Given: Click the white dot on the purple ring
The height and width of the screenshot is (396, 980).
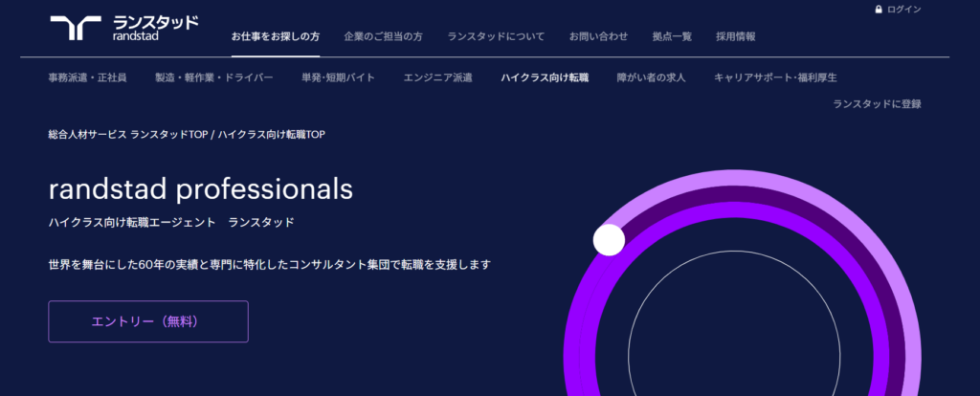Looking at the screenshot, I should pyautogui.click(x=609, y=240).
